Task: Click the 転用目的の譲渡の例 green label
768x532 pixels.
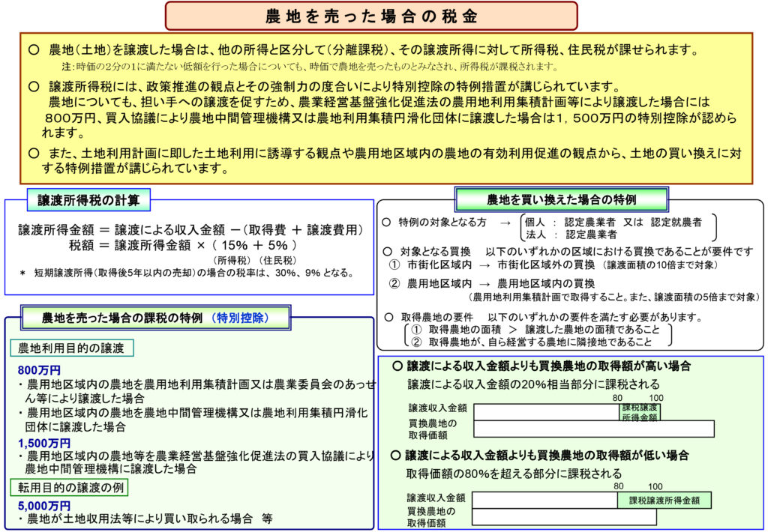Action: tap(68, 488)
